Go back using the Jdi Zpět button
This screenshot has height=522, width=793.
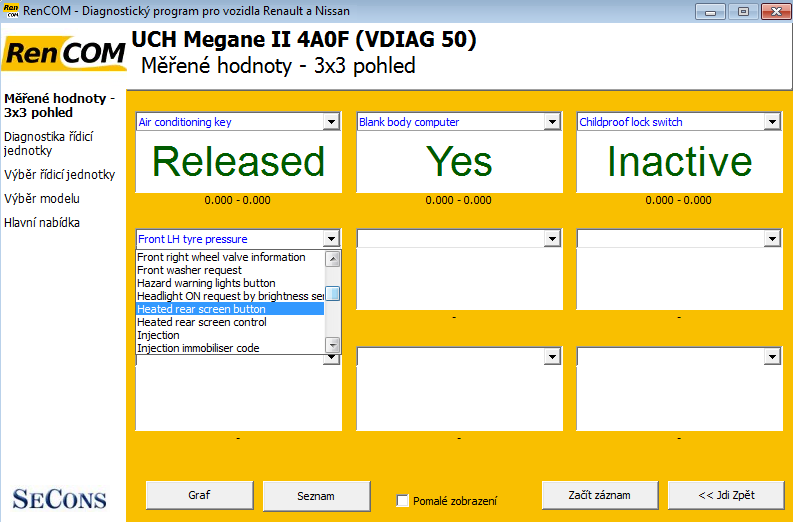pos(726,496)
